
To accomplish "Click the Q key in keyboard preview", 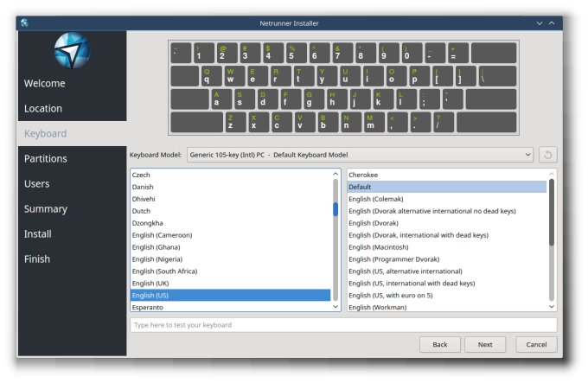I will [x=212, y=76].
